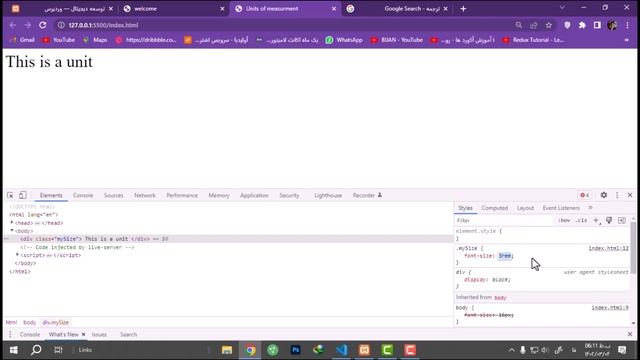640x360 pixels.
Task: Open the WhatsApp bookmark
Action: click(344, 40)
